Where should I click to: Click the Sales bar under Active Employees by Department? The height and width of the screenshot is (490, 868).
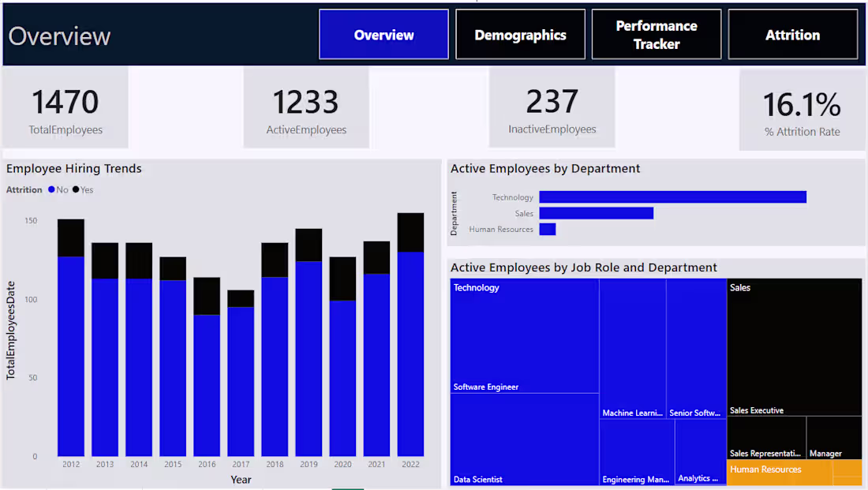click(596, 213)
